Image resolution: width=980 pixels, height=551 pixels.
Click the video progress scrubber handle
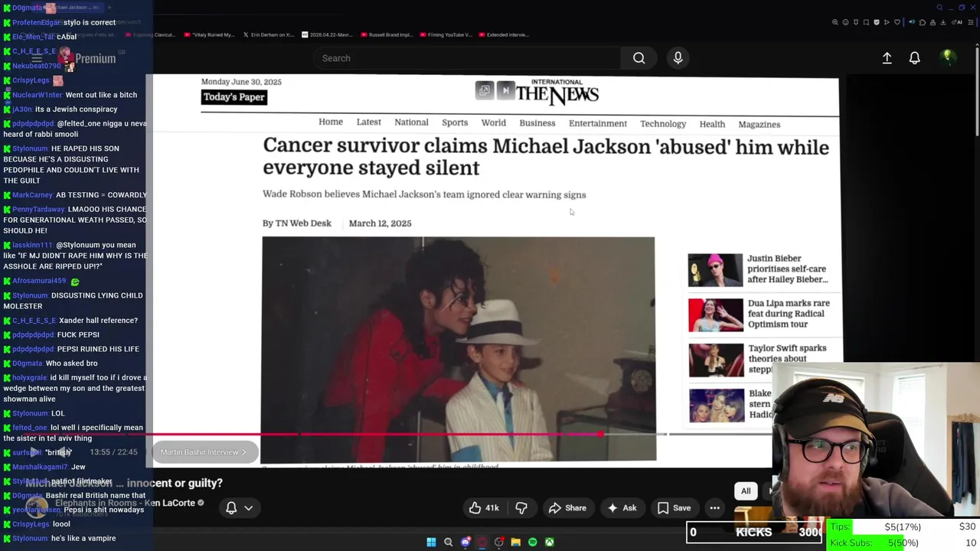tap(601, 434)
